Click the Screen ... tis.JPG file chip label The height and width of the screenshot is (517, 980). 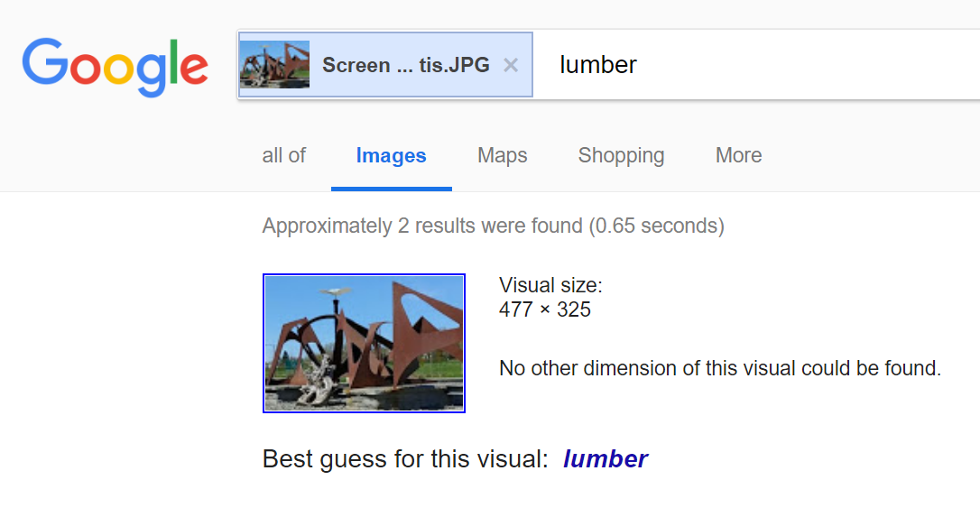[x=405, y=65]
